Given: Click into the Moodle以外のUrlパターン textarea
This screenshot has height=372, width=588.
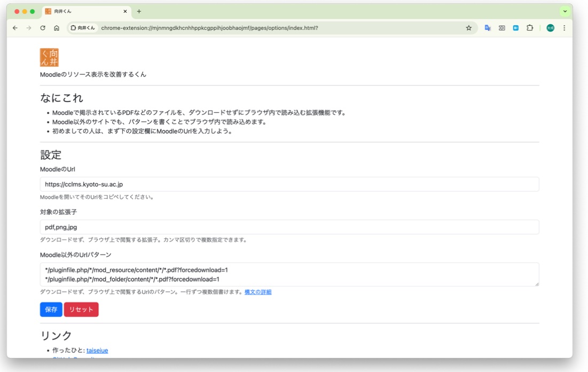Looking at the screenshot, I should coord(289,274).
